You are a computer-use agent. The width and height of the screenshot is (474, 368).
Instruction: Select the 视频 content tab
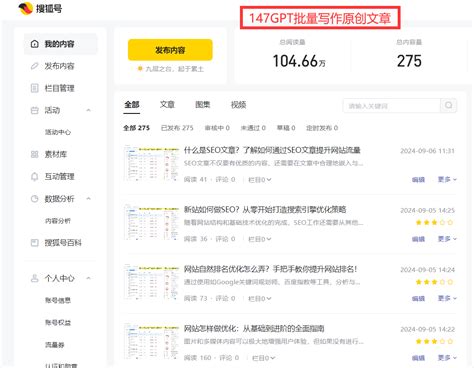(x=238, y=105)
